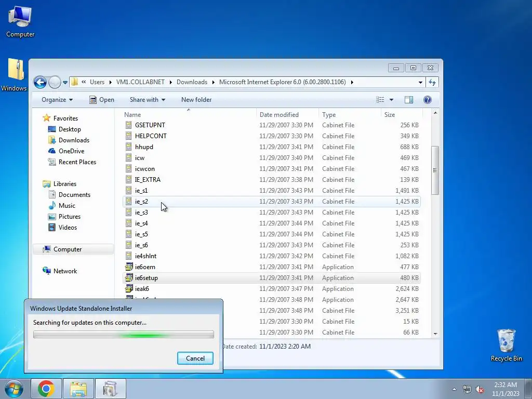
Task: Open the Windows Start menu orb
Action: [x=14, y=389]
